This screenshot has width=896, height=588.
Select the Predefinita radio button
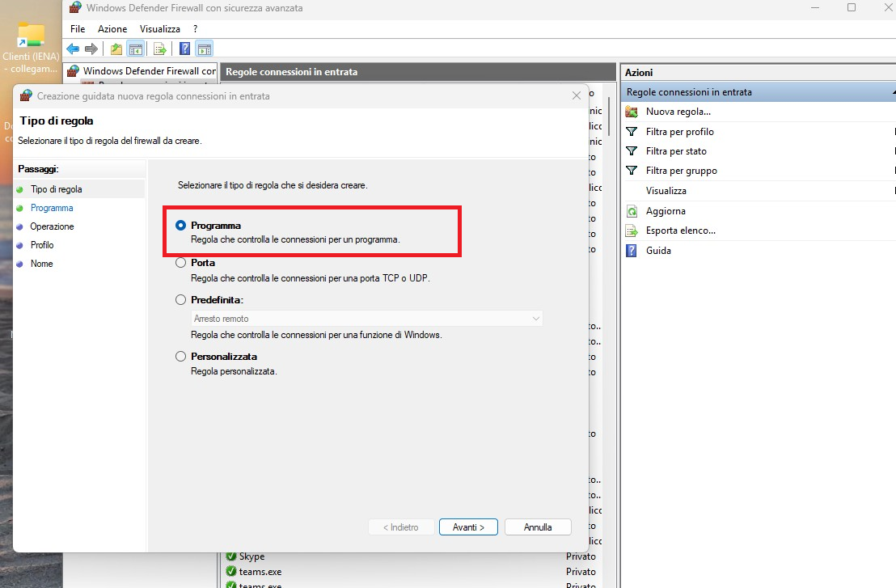tap(181, 299)
